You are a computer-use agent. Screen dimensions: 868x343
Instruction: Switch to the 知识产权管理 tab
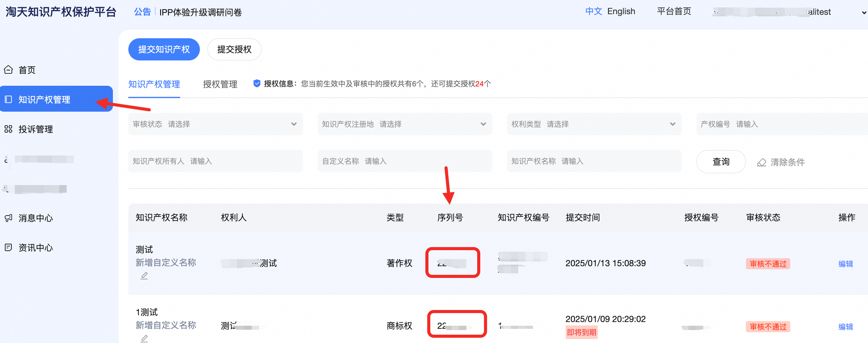154,84
